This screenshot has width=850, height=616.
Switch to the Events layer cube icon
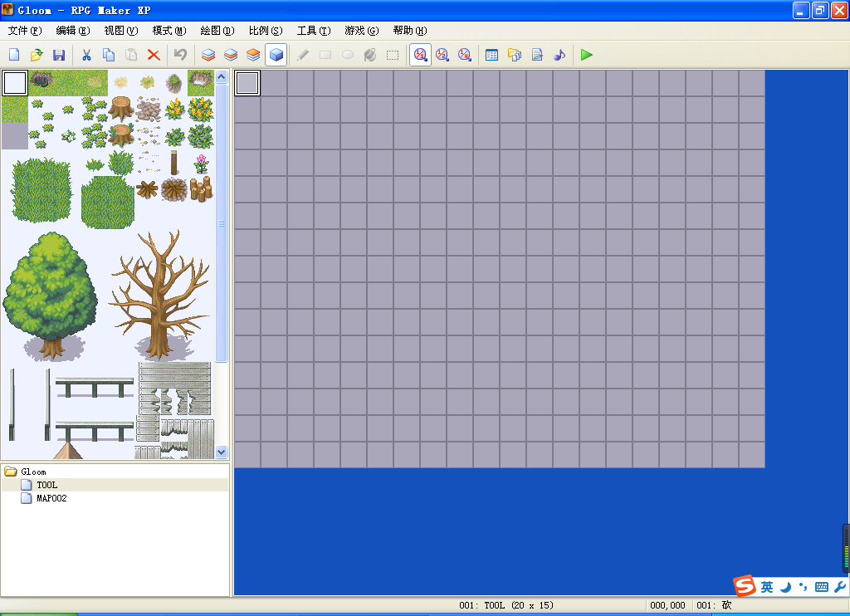(276, 55)
